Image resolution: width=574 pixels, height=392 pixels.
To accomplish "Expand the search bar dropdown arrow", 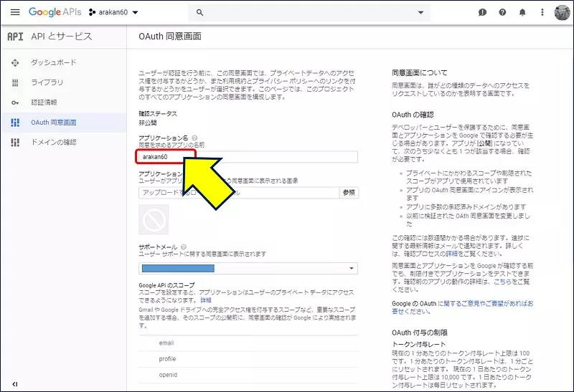I will coord(420,12).
